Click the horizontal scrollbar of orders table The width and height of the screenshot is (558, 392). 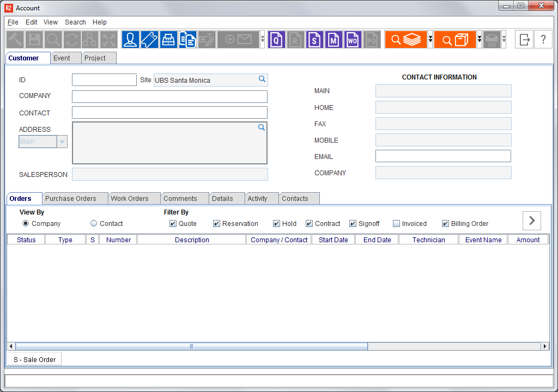click(191, 346)
